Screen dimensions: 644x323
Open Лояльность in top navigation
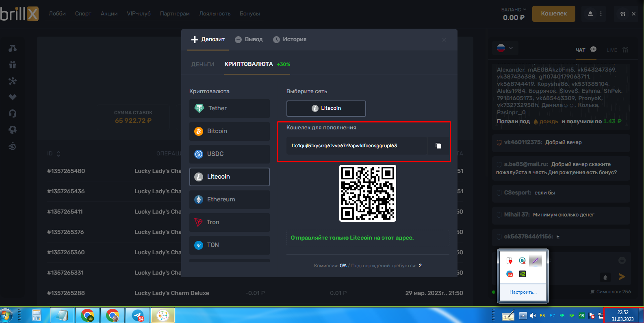pyautogui.click(x=215, y=13)
